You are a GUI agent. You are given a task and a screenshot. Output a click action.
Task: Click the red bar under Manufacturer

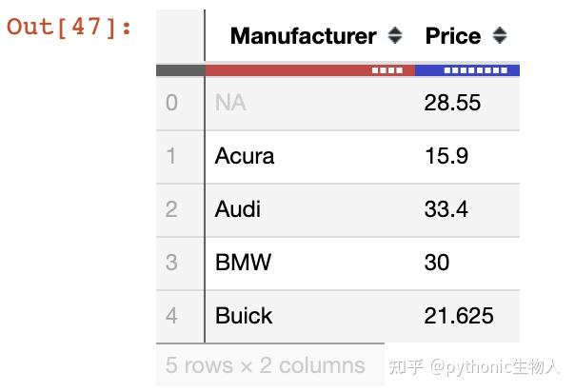click(286, 70)
